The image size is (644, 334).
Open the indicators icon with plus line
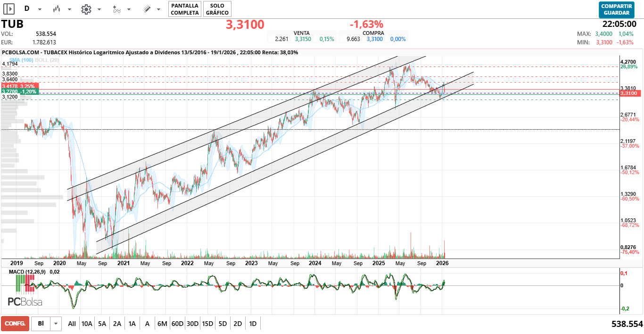[x=116, y=9]
